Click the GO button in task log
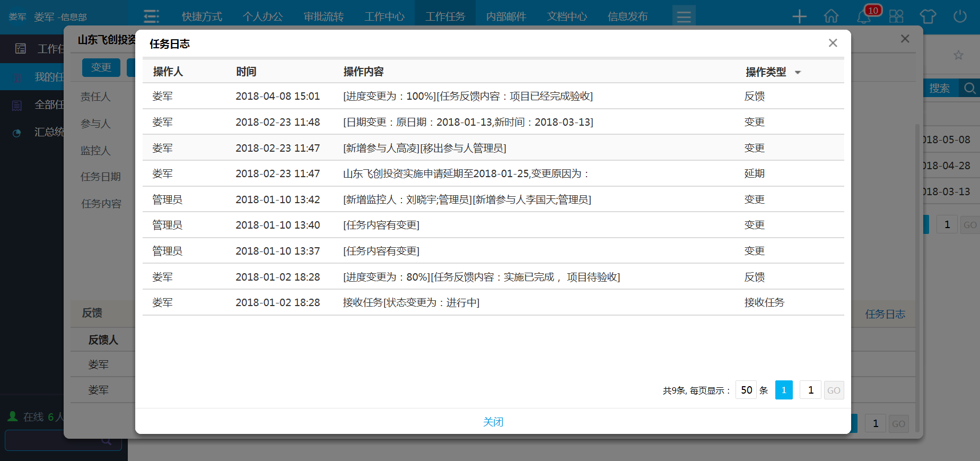980x461 pixels. point(834,390)
